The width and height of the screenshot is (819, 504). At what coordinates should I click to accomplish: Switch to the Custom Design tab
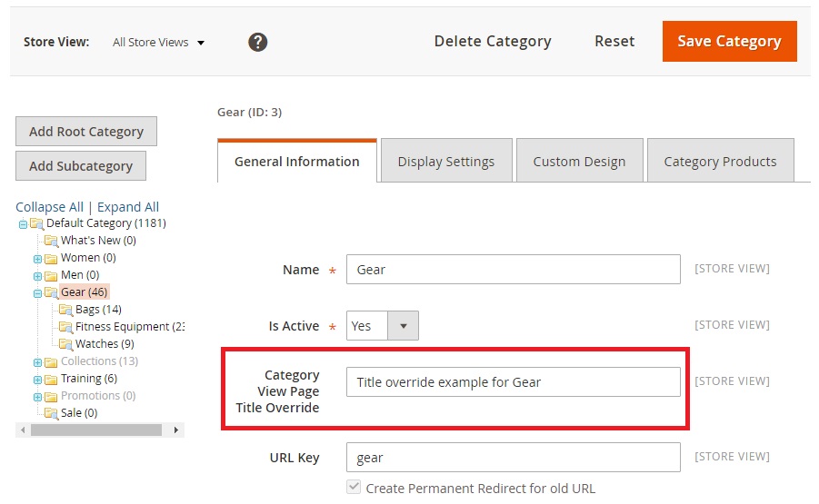tap(579, 162)
